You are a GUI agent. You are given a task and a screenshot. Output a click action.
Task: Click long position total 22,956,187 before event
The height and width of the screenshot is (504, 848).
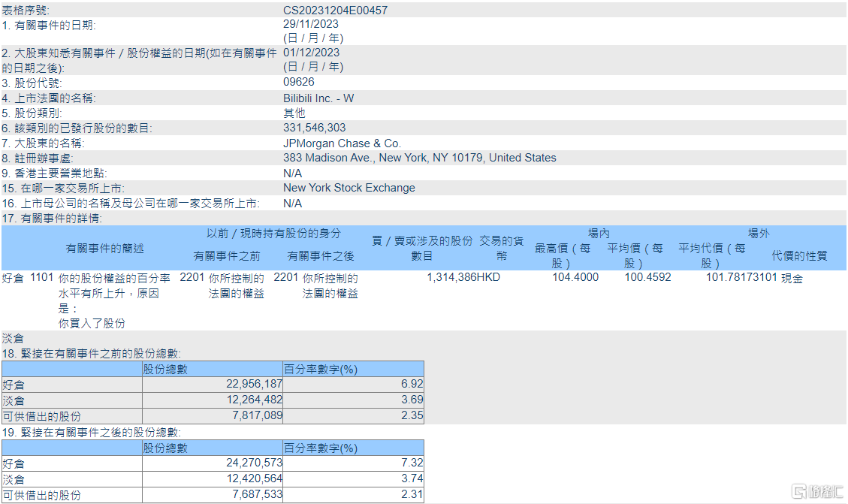[x=254, y=384]
